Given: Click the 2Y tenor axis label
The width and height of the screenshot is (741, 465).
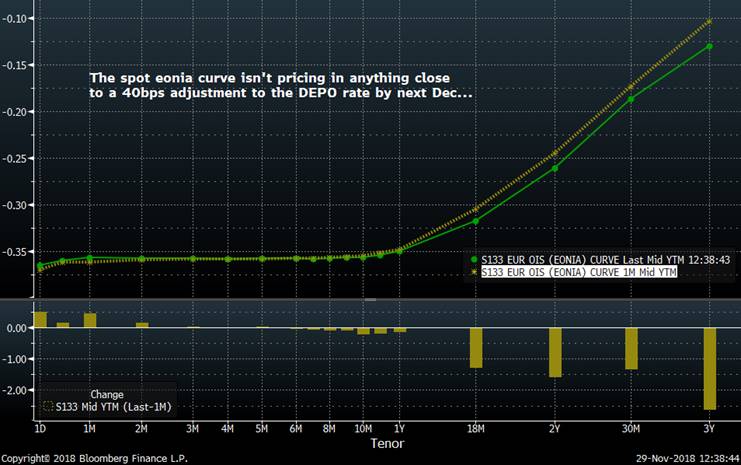Looking at the screenshot, I should pyautogui.click(x=554, y=429).
